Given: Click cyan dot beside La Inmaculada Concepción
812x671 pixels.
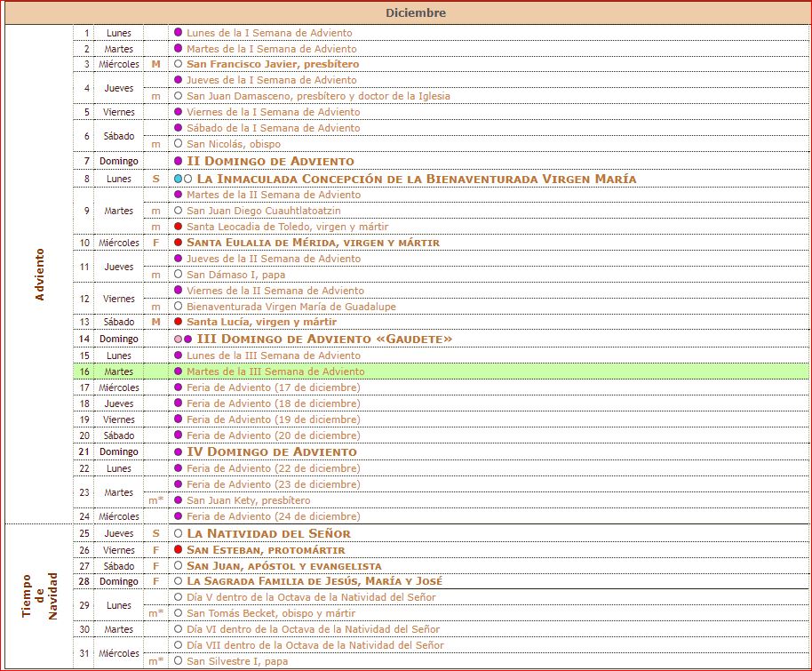Looking at the screenshot, I should tap(178, 179).
